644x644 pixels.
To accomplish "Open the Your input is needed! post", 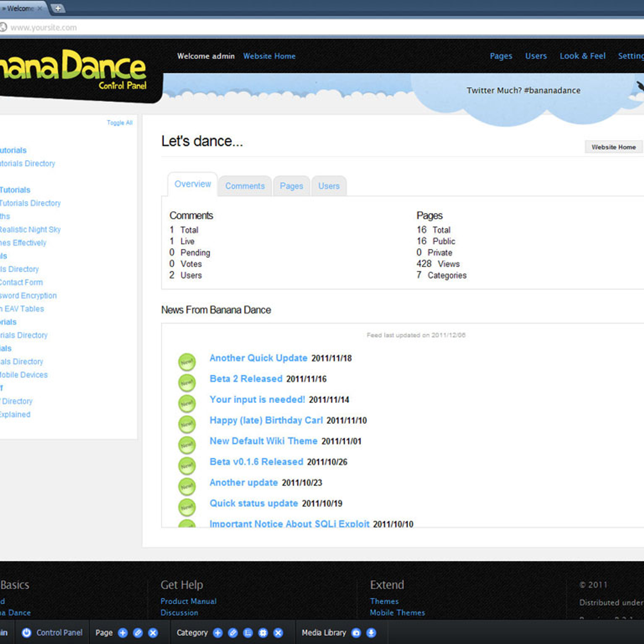I will tap(257, 399).
